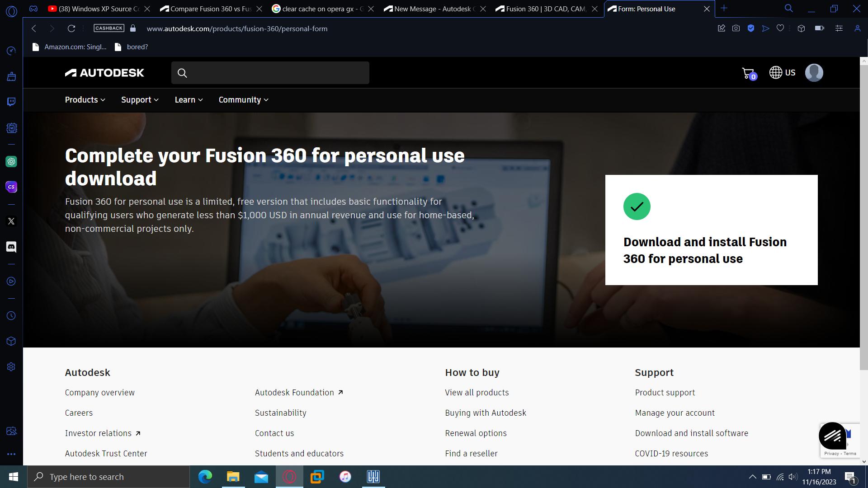
Task: Open the Opera GX main menu icon
Action: pos(11,11)
